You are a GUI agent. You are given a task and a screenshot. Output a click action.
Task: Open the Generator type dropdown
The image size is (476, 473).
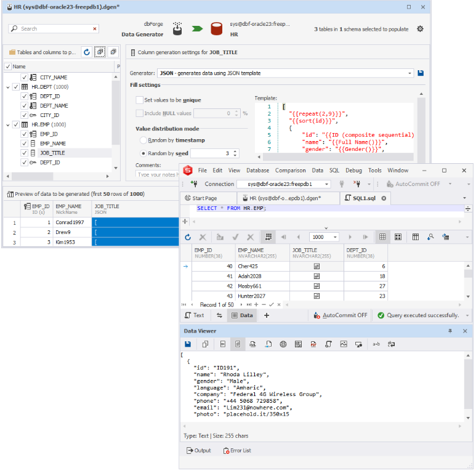pos(409,73)
